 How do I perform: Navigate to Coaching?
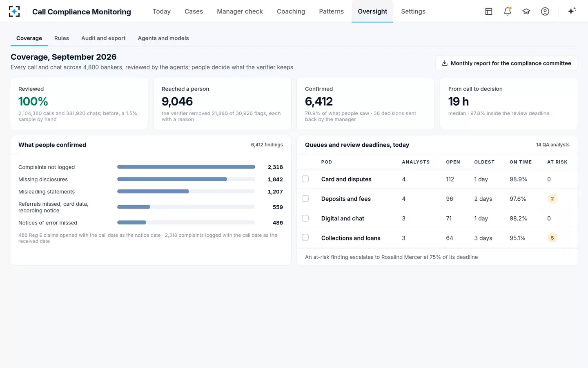tap(291, 11)
